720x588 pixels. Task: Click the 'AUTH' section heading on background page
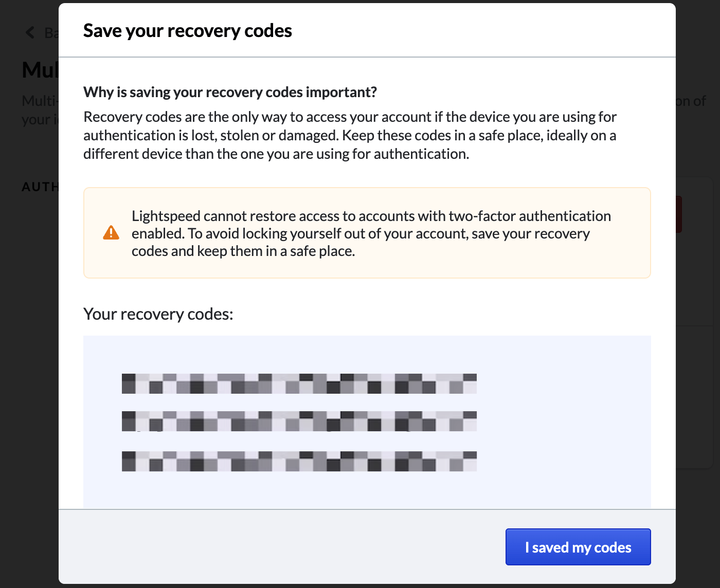tap(41, 187)
